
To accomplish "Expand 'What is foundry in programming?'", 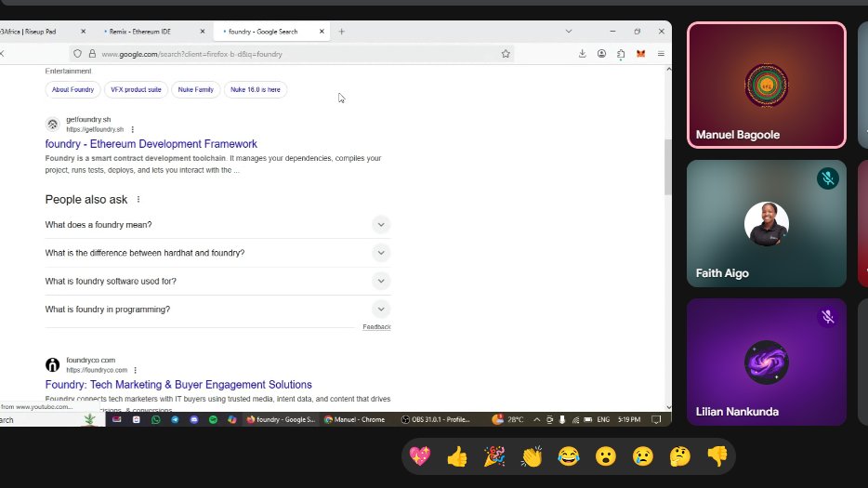I will tap(218, 310).
